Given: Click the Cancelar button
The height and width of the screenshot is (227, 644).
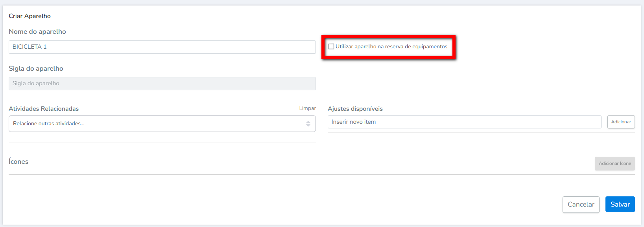Looking at the screenshot, I should [x=581, y=204].
